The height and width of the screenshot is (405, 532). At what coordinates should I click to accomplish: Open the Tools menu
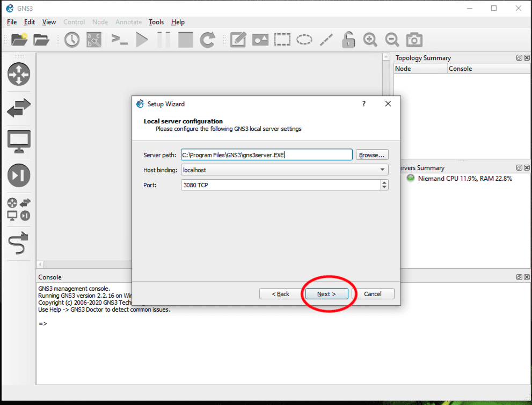156,22
